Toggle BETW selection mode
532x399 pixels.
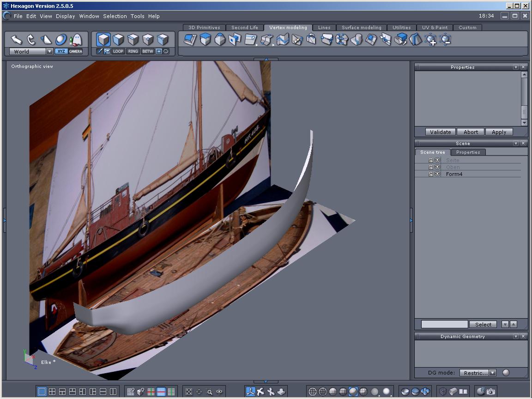click(x=148, y=51)
